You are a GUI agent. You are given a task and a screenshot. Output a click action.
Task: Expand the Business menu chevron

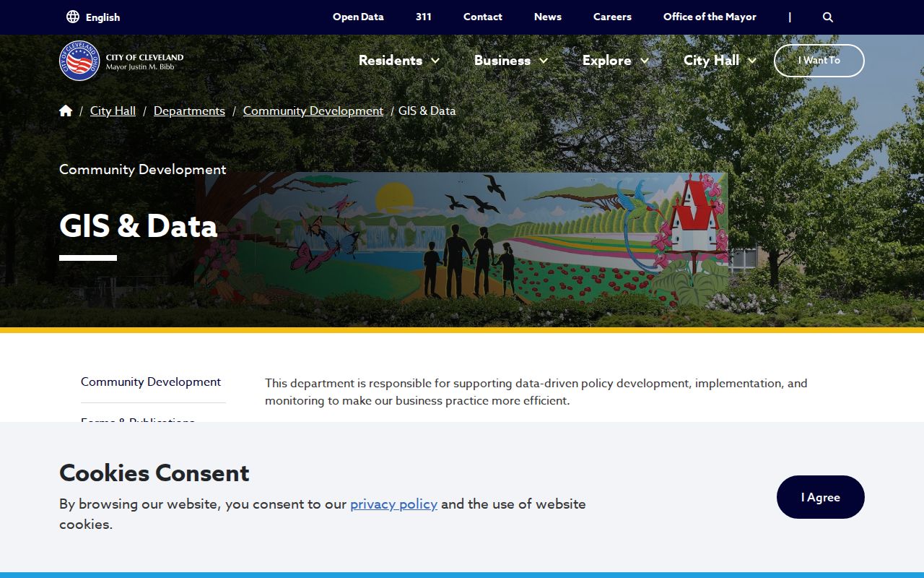(x=544, y=61)
